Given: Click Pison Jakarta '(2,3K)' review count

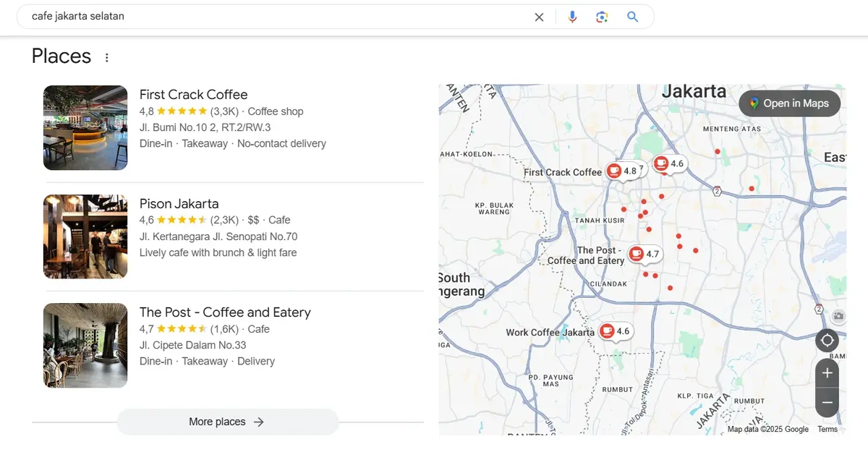Looking at the screenshot, I should (x=224, y=220).
